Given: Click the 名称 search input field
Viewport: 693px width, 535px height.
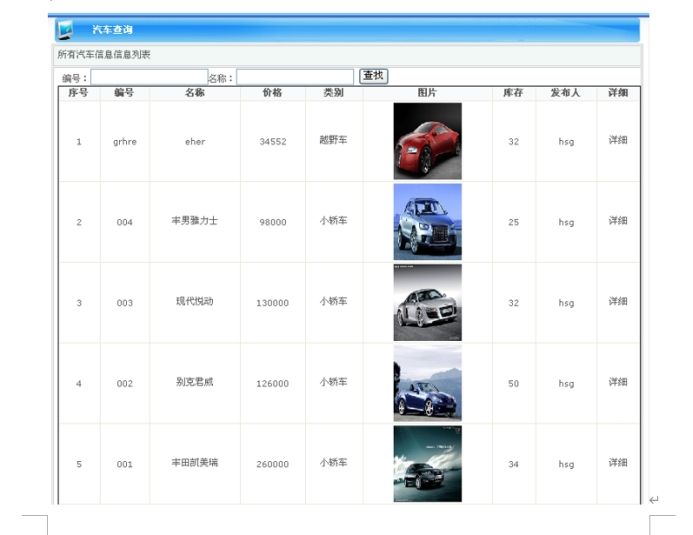Looking at the screenshot, I should tap(295, 77).
